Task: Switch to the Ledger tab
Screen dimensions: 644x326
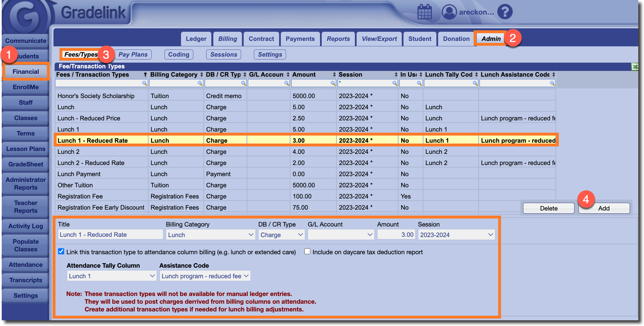Action: [196, 39]
